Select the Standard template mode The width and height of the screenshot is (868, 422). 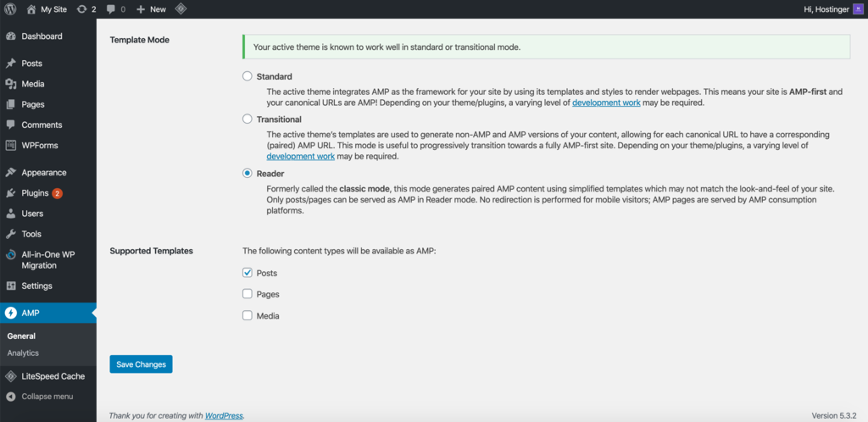pos(248,76)
